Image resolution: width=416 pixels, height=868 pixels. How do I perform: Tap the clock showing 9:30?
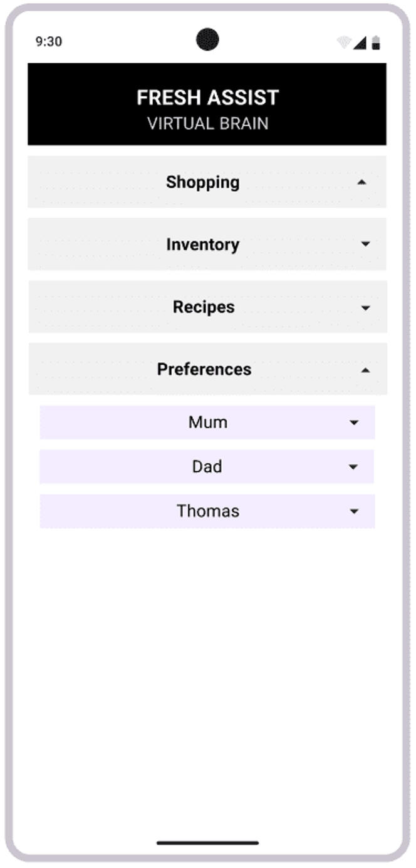(x=49, y=43)
